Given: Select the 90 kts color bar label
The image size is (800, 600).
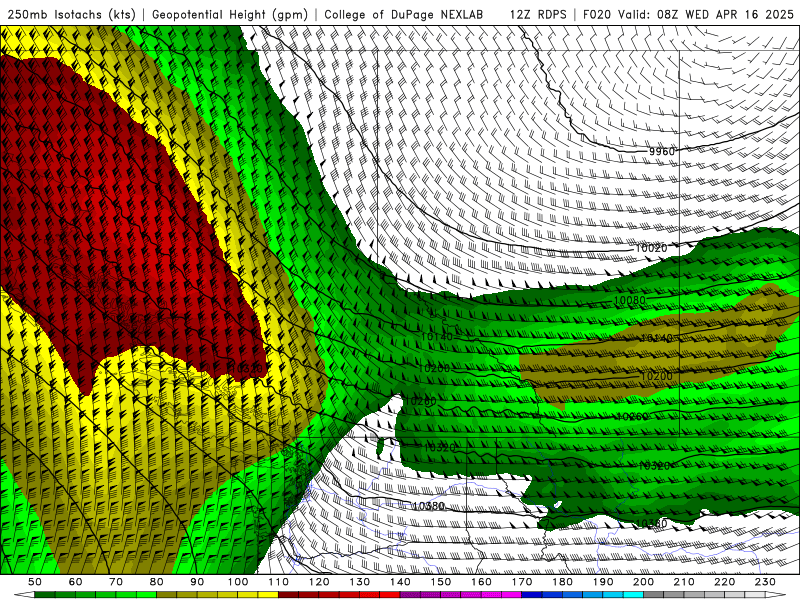Looking at the screenshot, I should [x=197, y=582].
